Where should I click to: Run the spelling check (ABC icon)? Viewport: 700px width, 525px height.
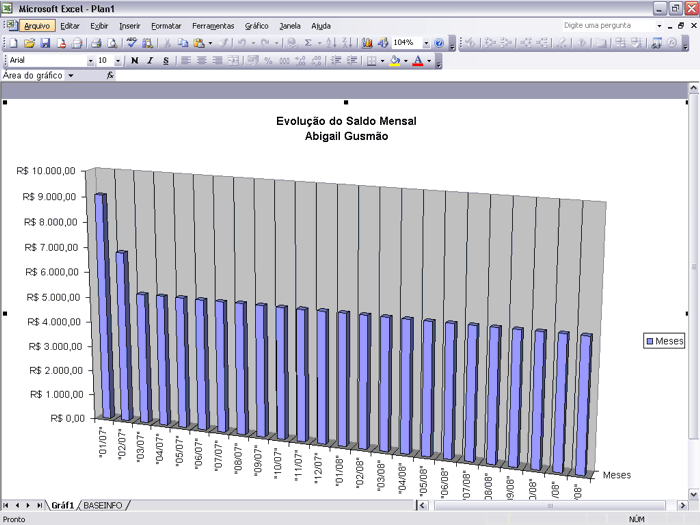point(132,44)
